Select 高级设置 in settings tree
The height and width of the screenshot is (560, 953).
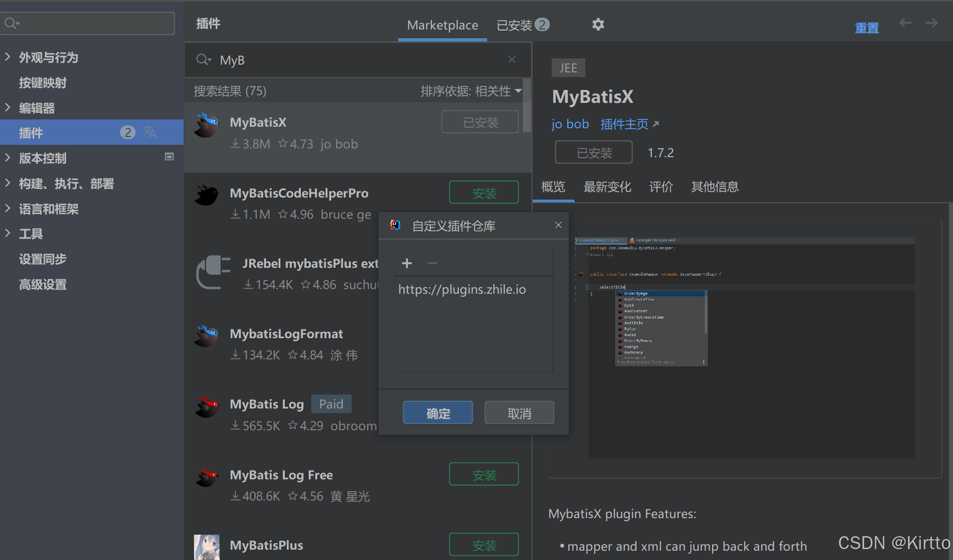point(43,284)
